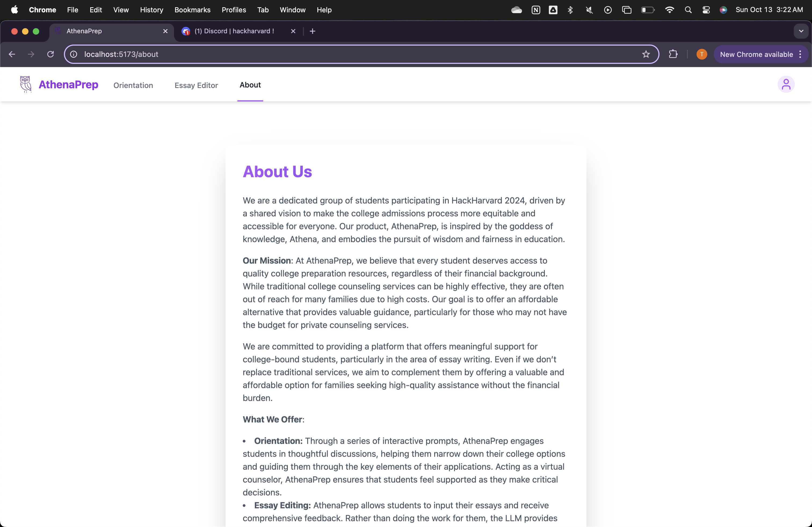Open macOS Control Center icon

coord(706,10)
